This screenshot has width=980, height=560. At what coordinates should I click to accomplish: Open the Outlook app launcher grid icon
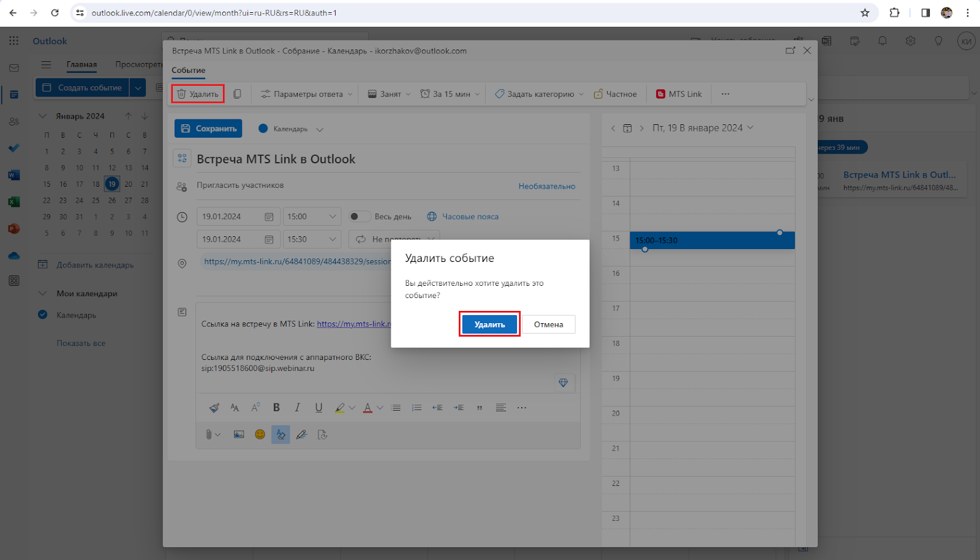(14, 40)
